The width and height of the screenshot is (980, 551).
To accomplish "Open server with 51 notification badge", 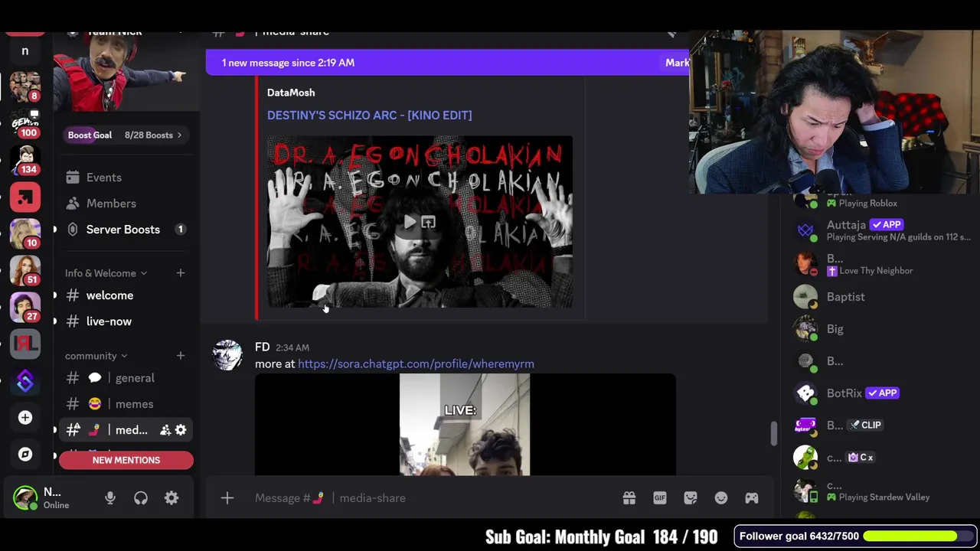I will click(x=25, y=270).
